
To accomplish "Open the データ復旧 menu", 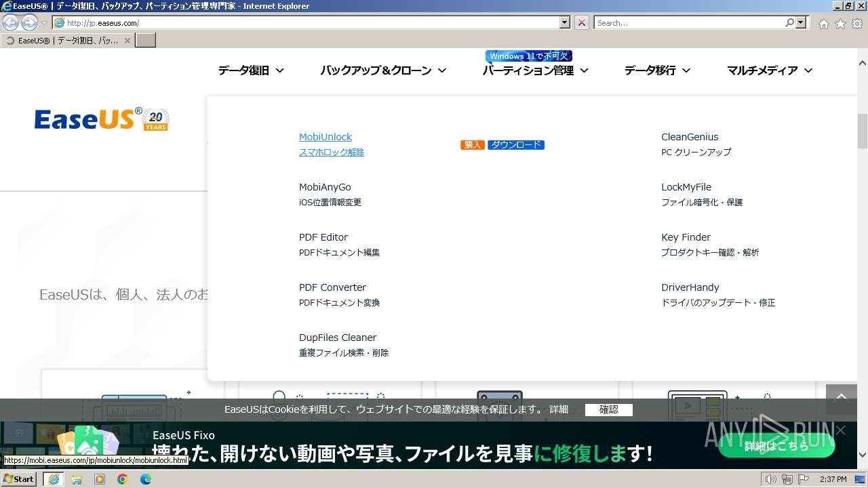I will coord(251,70).
